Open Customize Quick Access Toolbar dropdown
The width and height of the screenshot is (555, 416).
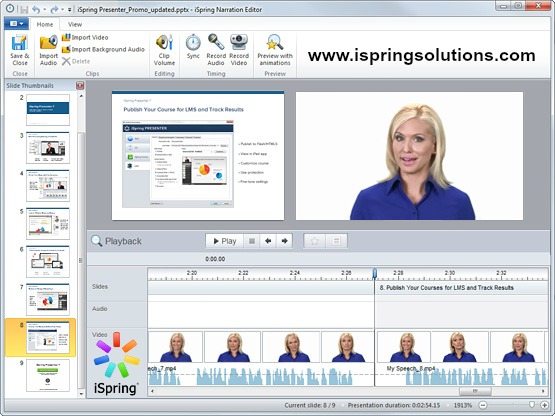click(69, 10)
